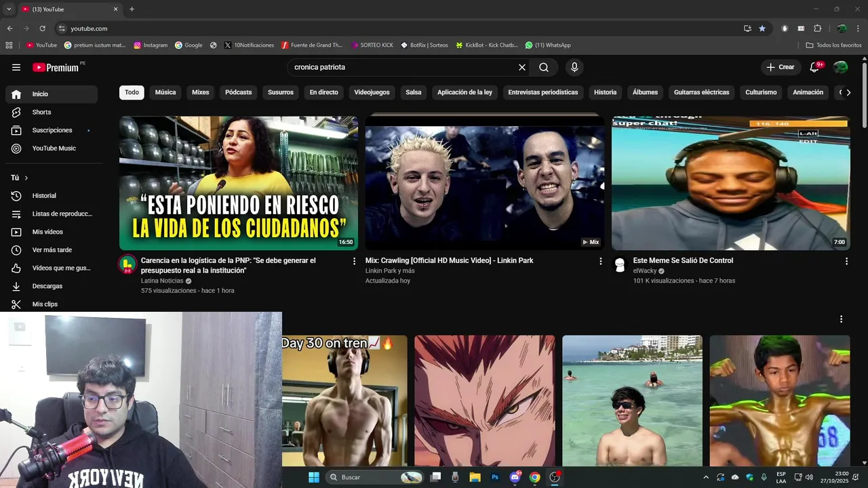Select the Pódcasts filter chip
The width and height of the screenshot is (868, 488).
[x=239, y=92]
